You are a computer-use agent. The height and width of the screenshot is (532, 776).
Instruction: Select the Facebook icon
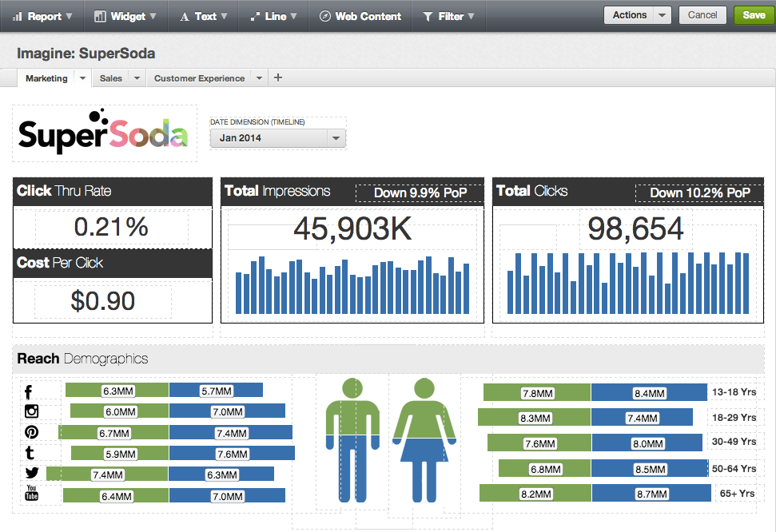[28, 392]
